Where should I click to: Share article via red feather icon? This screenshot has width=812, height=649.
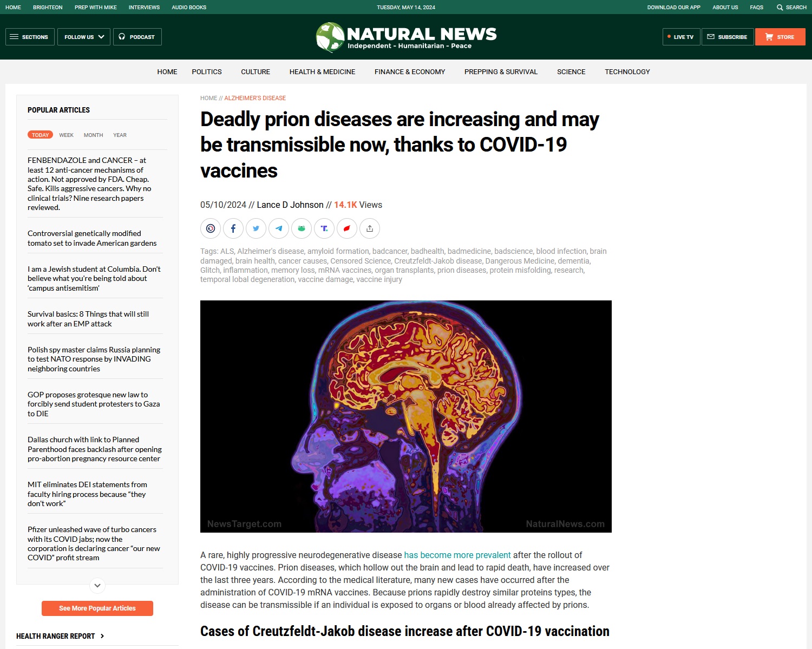(347, 228)
